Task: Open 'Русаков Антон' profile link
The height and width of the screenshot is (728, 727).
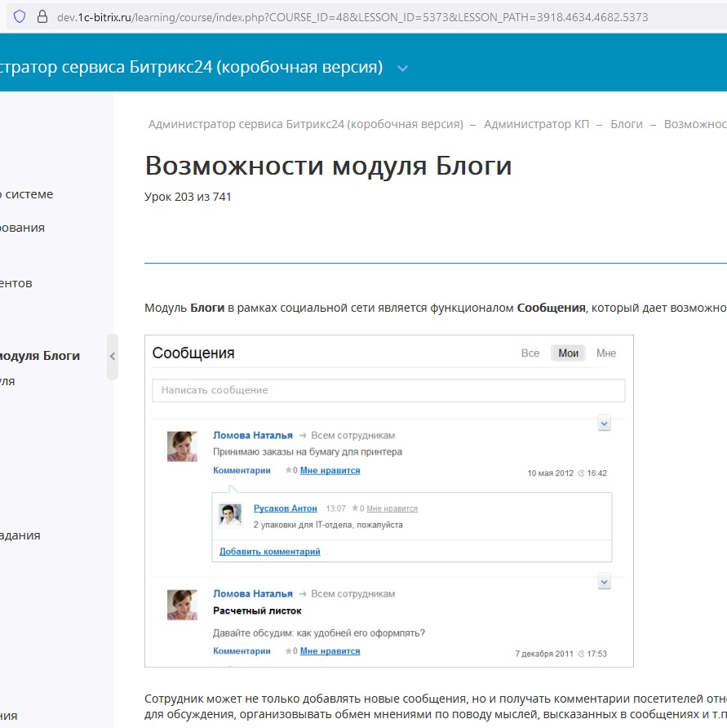Action: [x=285, y=508]
